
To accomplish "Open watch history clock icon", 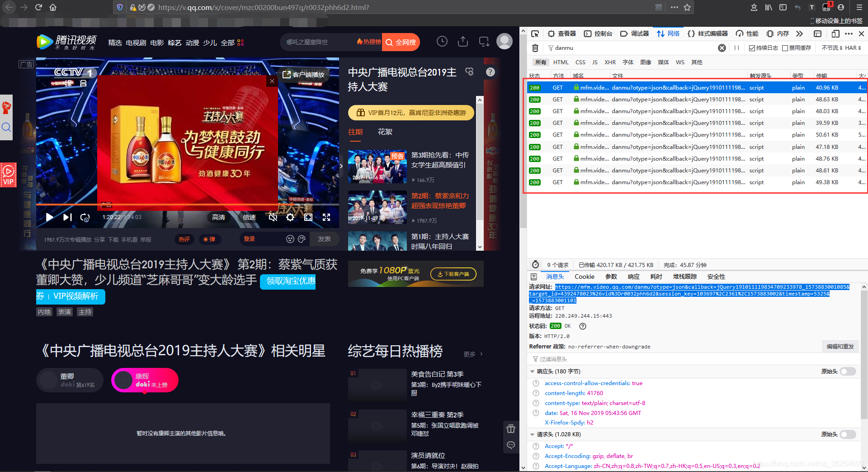I will point(442,42).
